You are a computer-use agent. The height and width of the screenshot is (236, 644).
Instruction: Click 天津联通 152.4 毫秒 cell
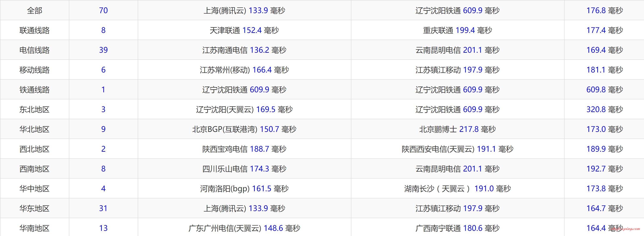click(x=244, y=30)
